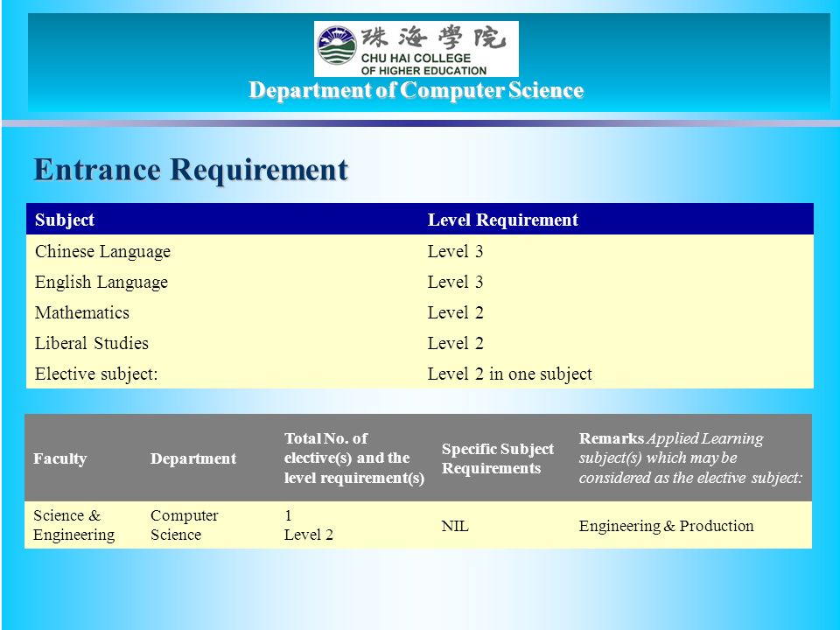Click the 'Entrance Requirement' title
The width and height of the screenshot is (840, 630).
(191, 170)
